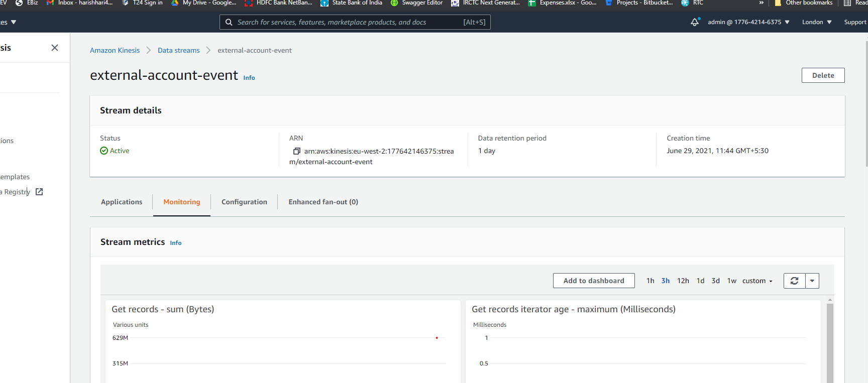Click the notifications bell icon

tap(695, 22)
